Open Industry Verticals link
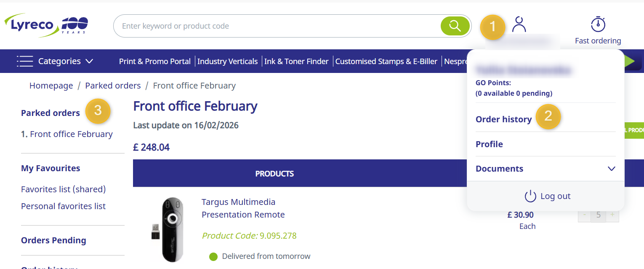Image resolution: width=644 pixels, height=269 pixels. 227,62
